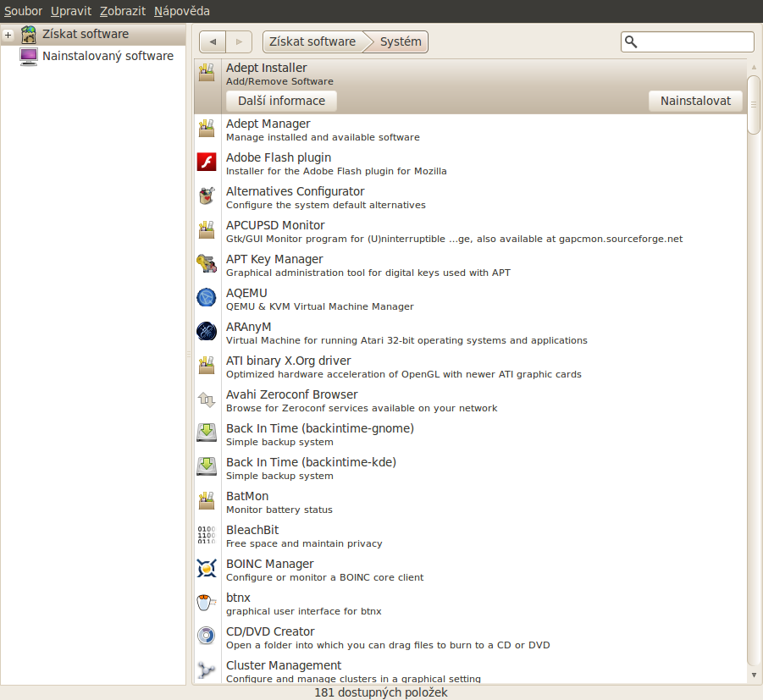Select Nainstalovaný software in the sidebar
Screen dimensions: 763x700
(x=93, y=57)
